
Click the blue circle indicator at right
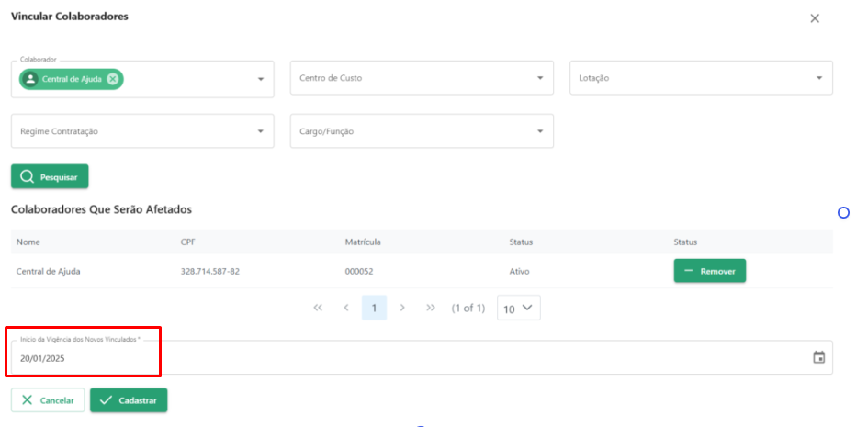(x=843, y=213)
